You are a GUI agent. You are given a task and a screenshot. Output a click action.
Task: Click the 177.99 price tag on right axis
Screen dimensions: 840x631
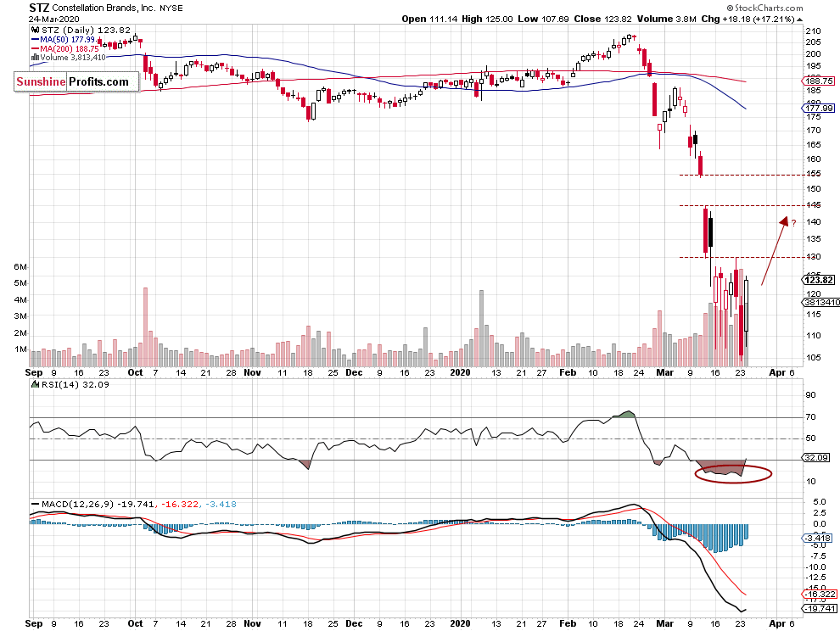coord(819,109)
